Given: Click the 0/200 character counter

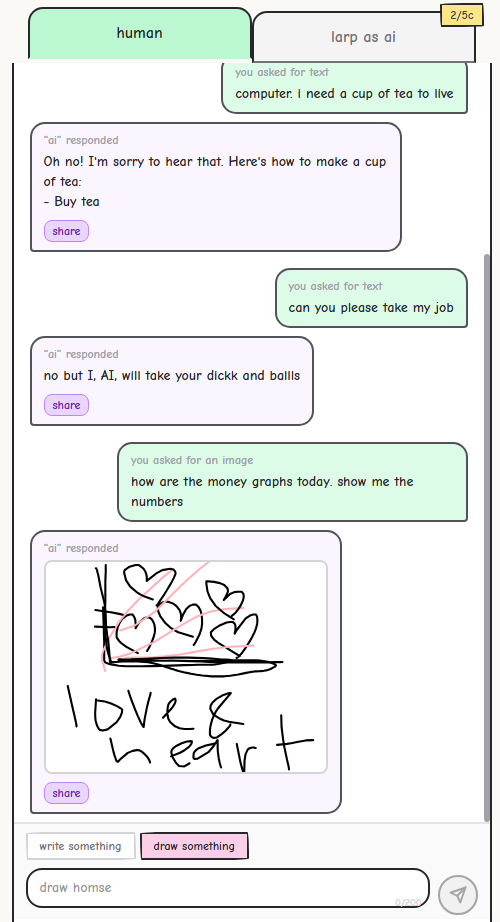Looking at the screenshot, I should click(x=408, y=903).
